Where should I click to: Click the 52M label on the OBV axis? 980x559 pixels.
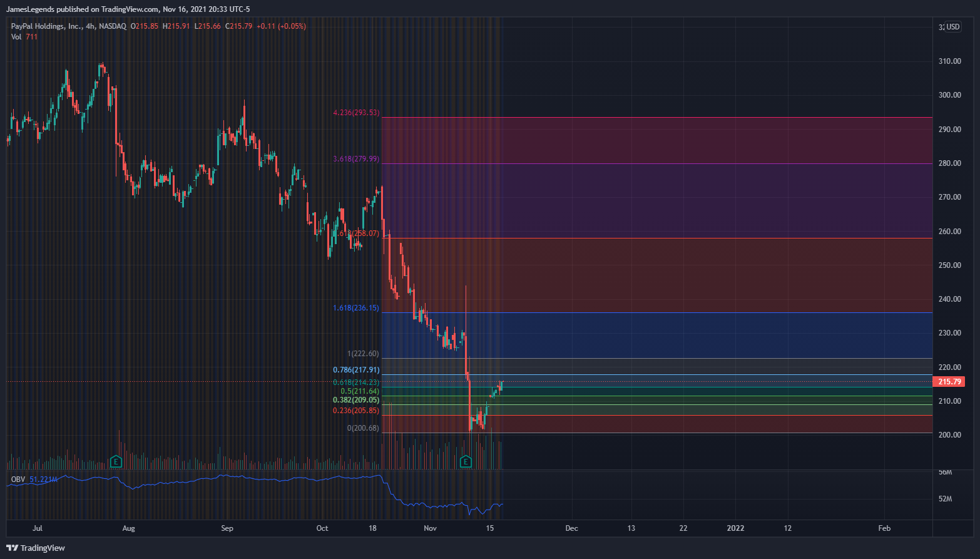point(946,499)
